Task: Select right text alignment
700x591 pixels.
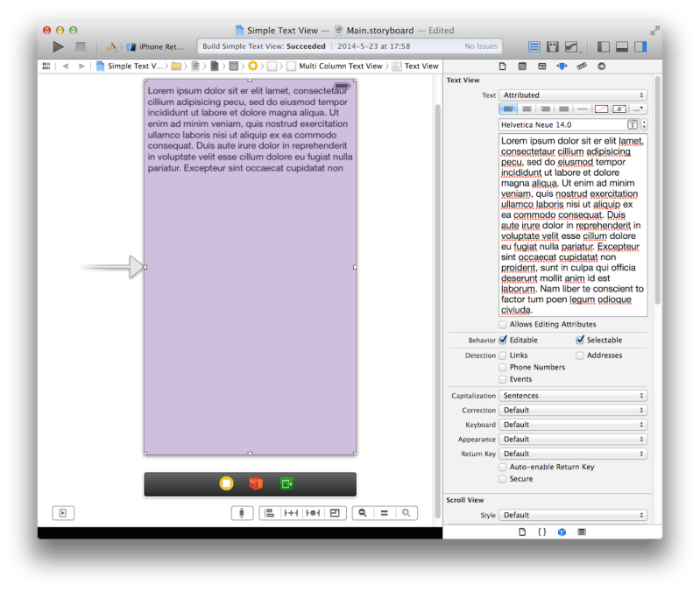Action: click(545, 109)
